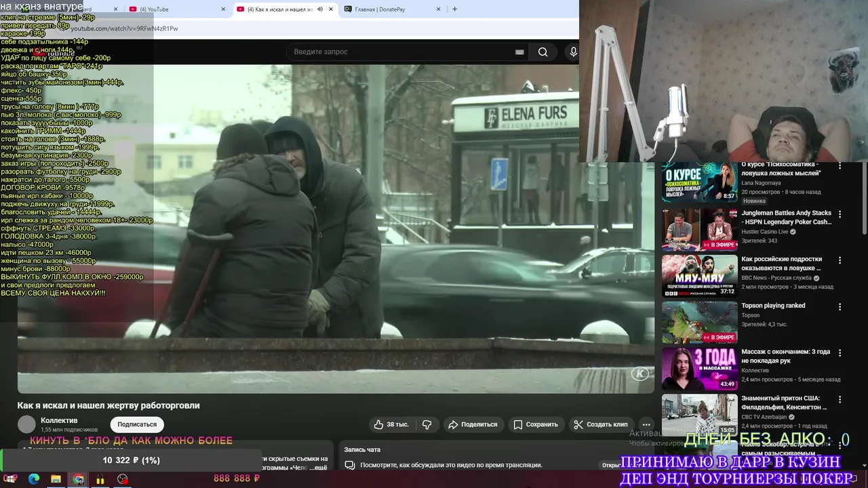The height and width of the screenshot is (488, 868).
Task: Open options menu for 'Как российские подростки' video
Action: (840, 260)
